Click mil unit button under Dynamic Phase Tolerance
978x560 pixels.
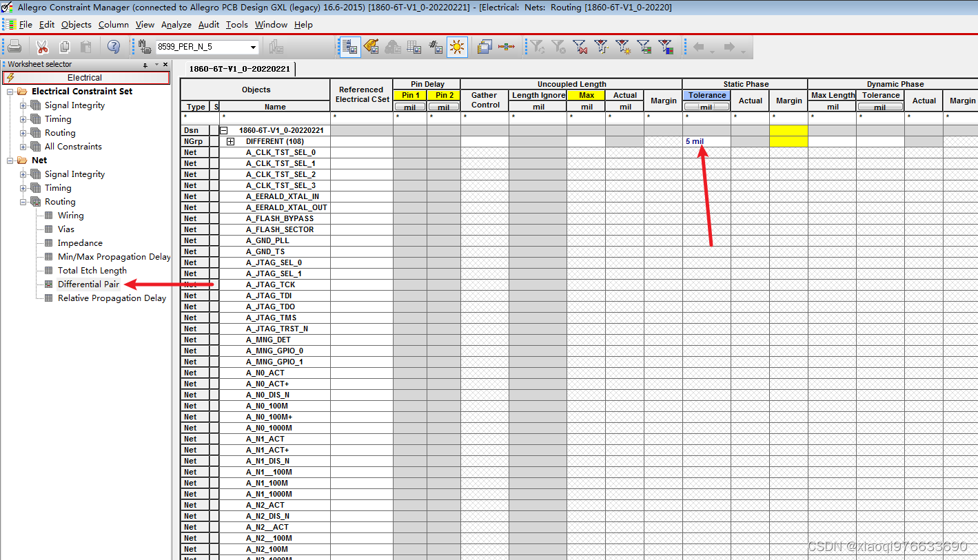tap(880, 107)
